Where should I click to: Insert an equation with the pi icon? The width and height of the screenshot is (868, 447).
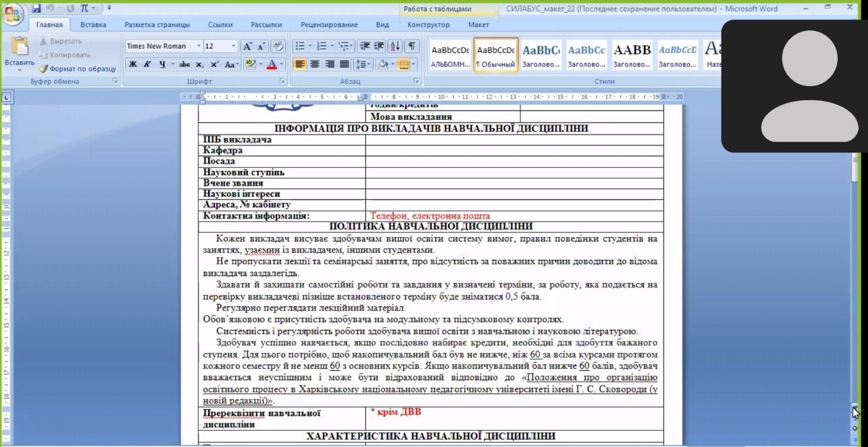[84, 8]
